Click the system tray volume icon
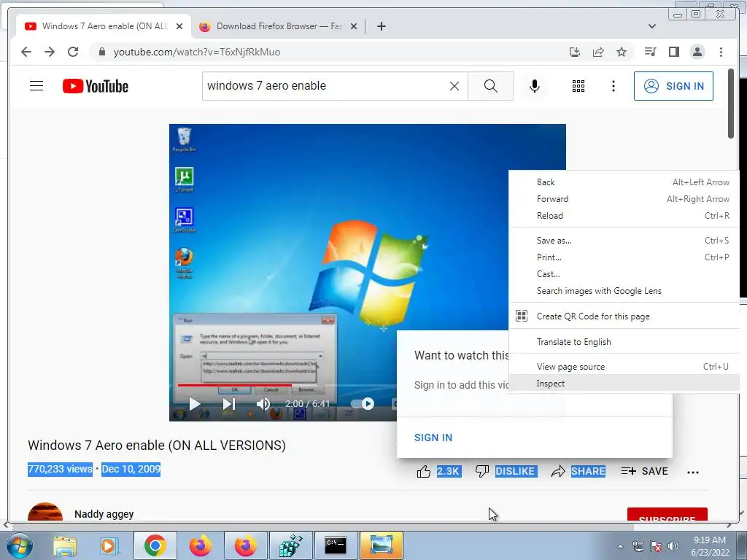747x560 pixels. (x=673, y=546)
